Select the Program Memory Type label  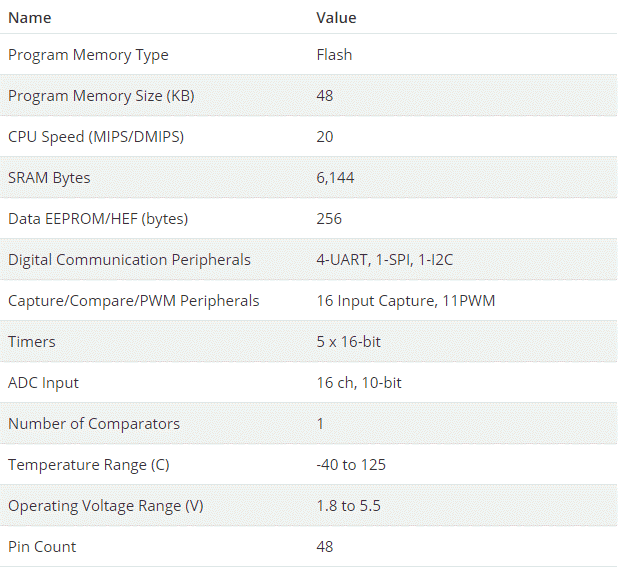(x=88, y=55)
